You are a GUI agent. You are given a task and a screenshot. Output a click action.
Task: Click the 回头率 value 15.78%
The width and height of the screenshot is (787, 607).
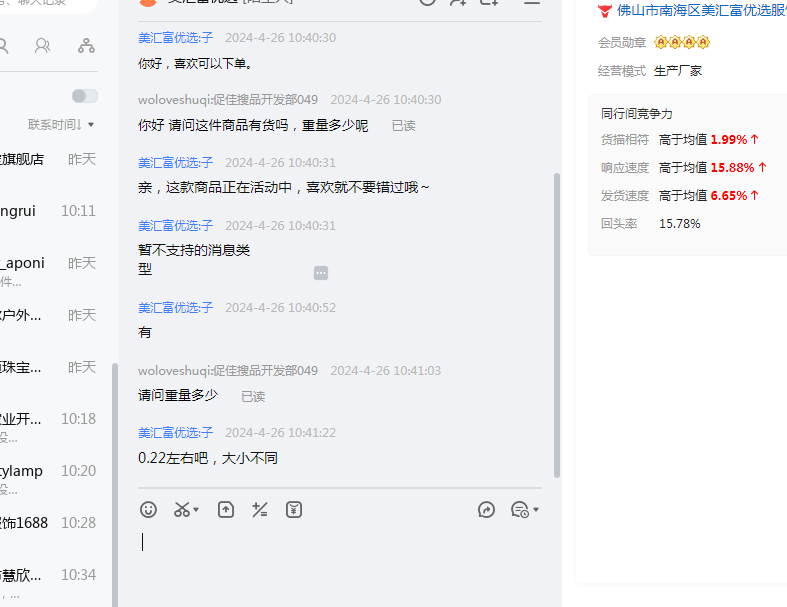point(680,223)
